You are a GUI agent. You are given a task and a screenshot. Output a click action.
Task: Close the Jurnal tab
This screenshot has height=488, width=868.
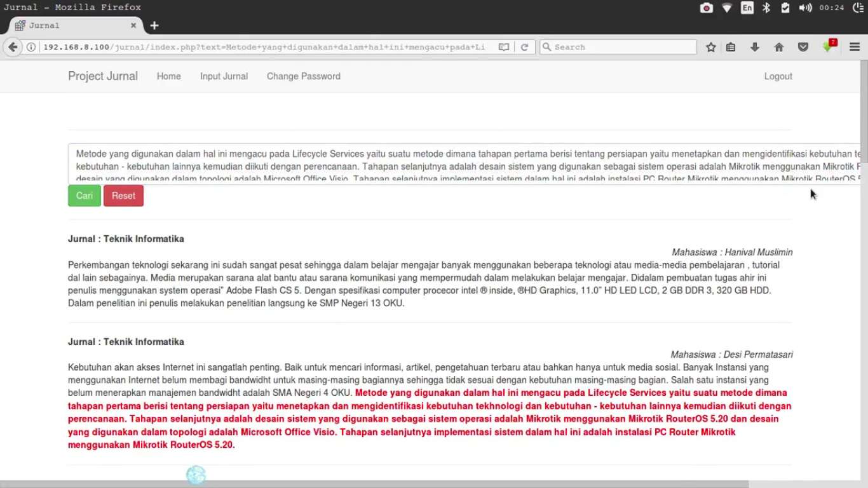pos(133,25)
